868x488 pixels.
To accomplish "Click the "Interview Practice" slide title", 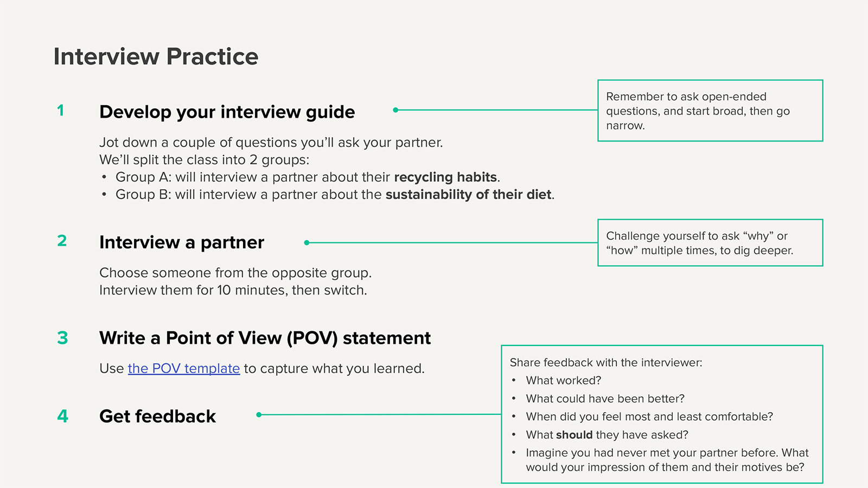I will coord(156,56).
